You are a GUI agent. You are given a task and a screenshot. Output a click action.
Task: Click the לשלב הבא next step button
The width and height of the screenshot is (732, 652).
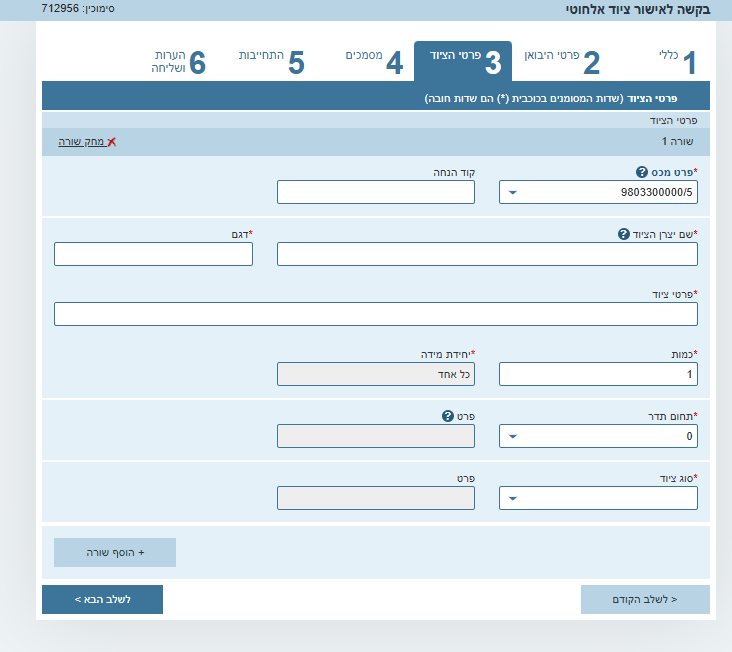102,600
